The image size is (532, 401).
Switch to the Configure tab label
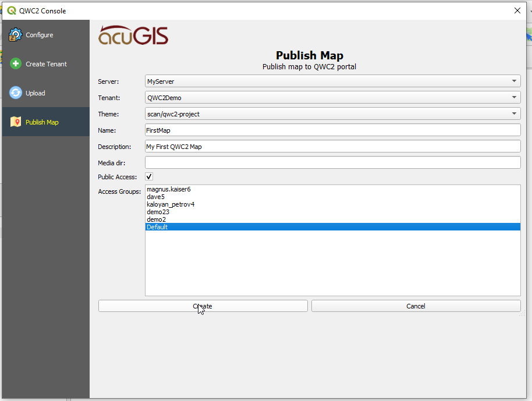(39, 35)
